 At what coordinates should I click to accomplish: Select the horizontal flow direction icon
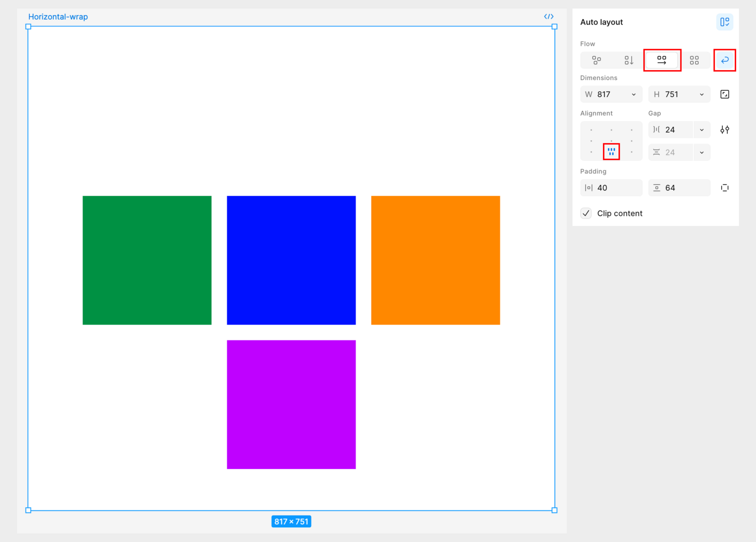[661, 60]
